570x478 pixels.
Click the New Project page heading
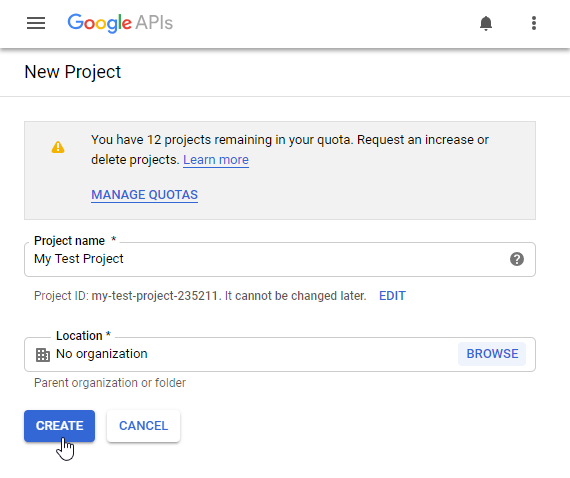click(73, 72)
